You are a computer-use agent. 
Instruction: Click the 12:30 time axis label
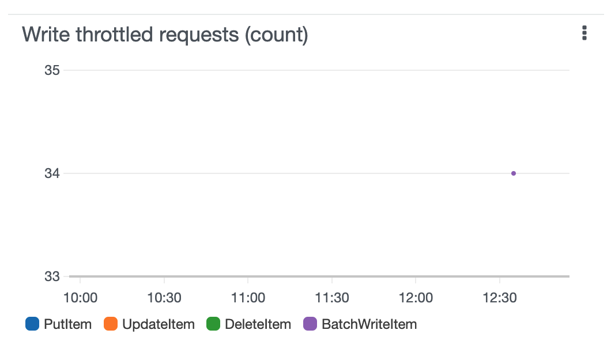[x=500, y=298]
